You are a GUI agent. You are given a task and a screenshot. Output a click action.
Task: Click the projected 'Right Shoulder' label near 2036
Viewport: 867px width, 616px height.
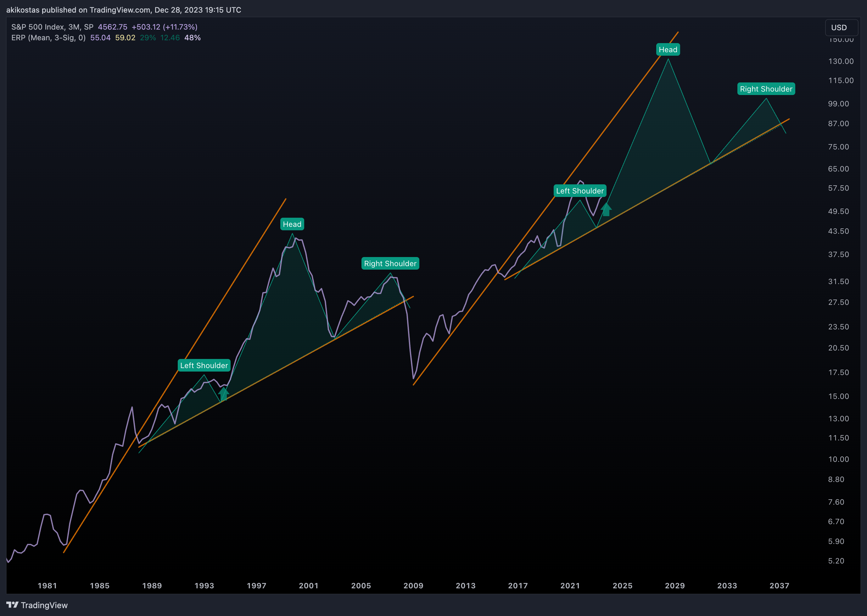coord(766,89)
